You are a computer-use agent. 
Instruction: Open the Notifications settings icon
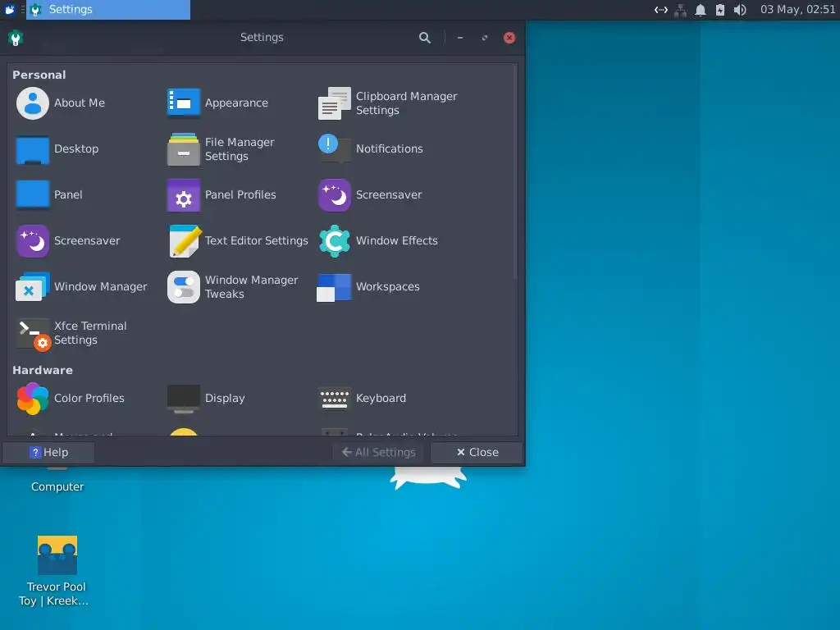[x=335, y=149]
